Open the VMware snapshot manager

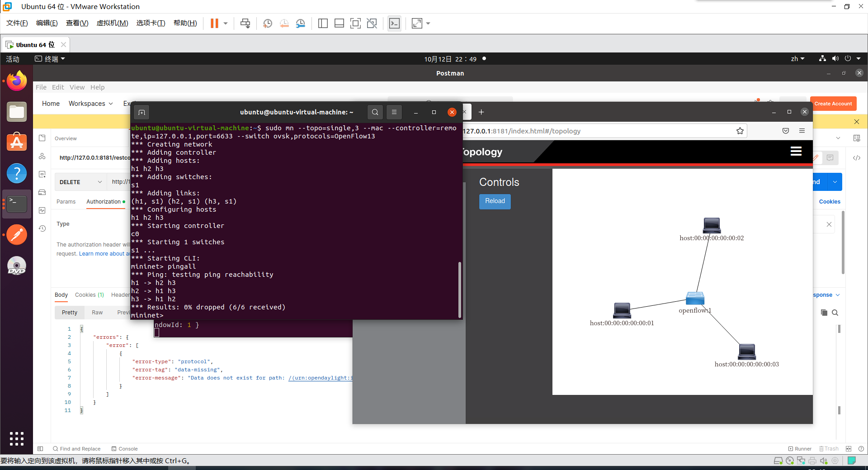pos(301,24)
